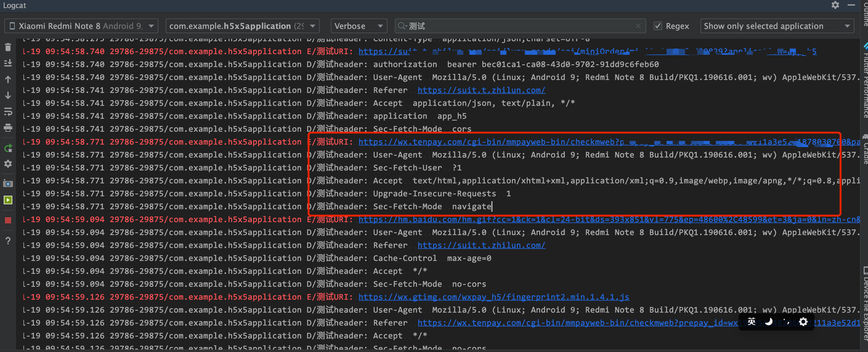
Task: Open the wx.gtimg.com fingerprint2 js link
Action: [x=493, y=297]
